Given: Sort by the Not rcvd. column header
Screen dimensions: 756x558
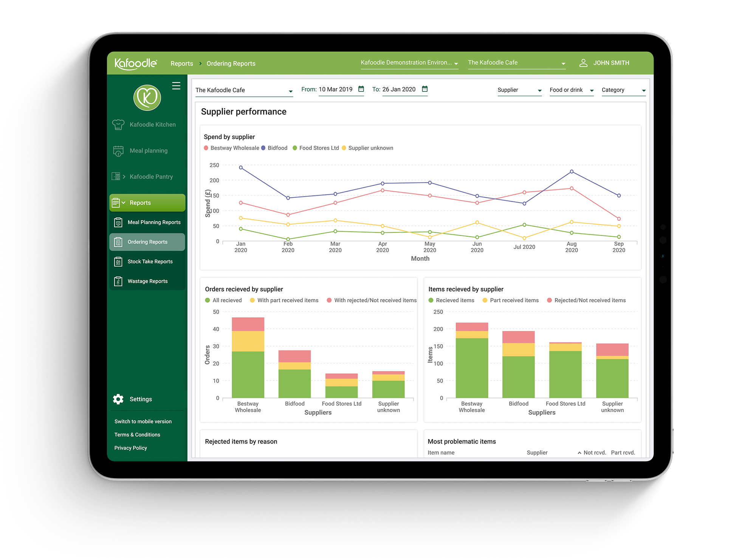Looking at the screenshot, I should pos(594,452).
